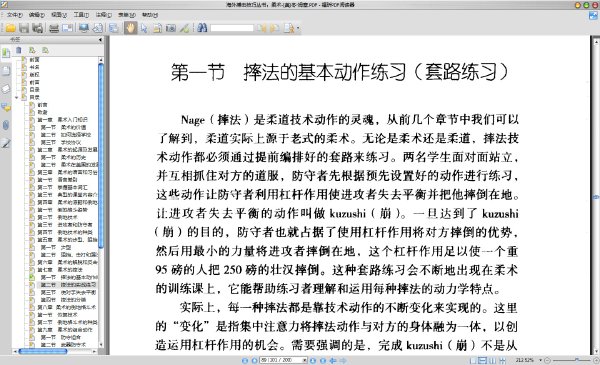
Task: Click the blue previous view arrow
Action: point(333,360)
